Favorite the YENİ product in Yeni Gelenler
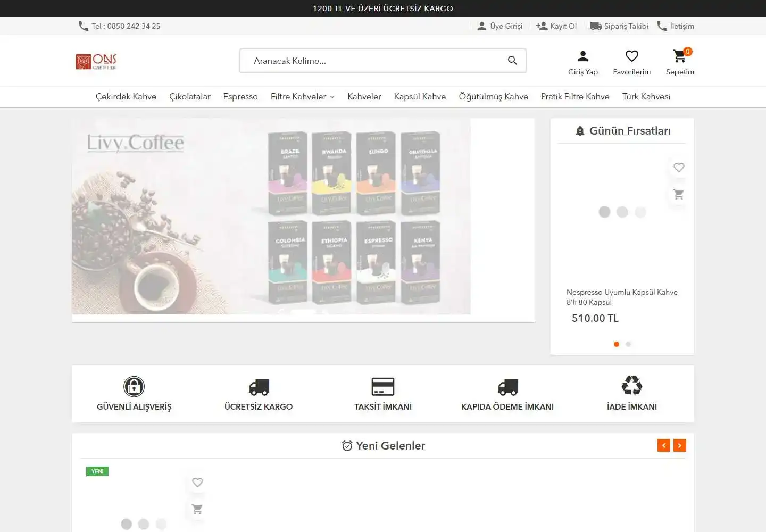The height and width of the screenshot is (532, 766). (197, 483)
